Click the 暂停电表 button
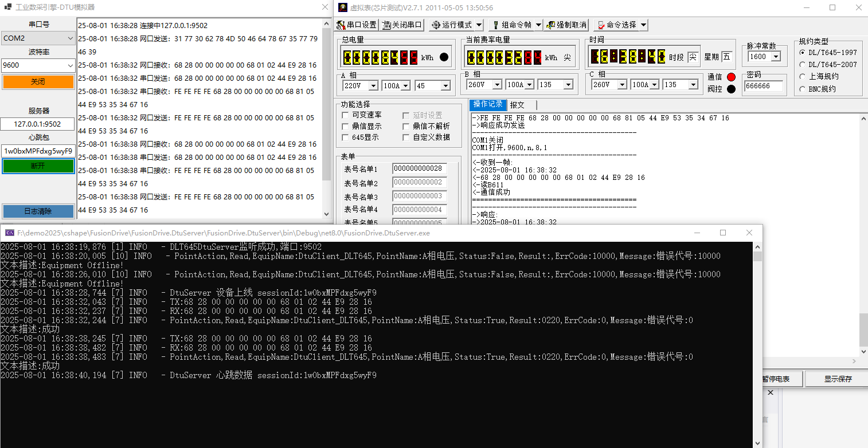The image size is (868, 448). (x=783, y=379)
